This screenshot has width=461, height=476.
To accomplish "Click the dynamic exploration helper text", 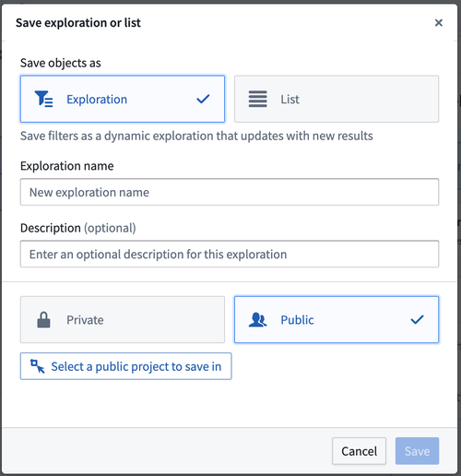I will coord(196,136).
